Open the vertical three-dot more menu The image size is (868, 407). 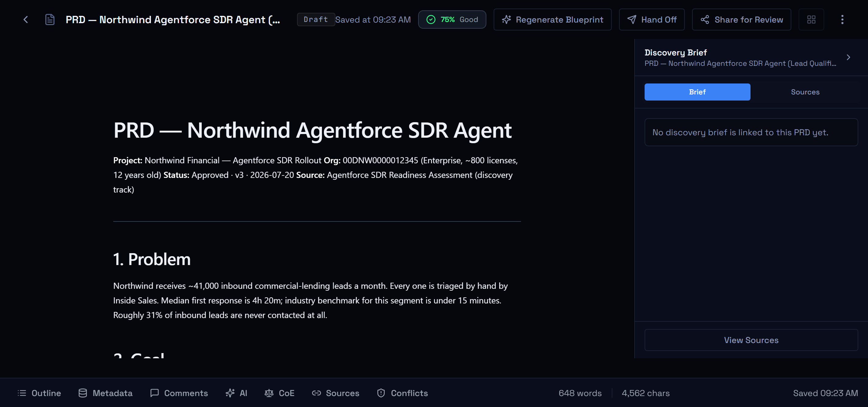842,19
